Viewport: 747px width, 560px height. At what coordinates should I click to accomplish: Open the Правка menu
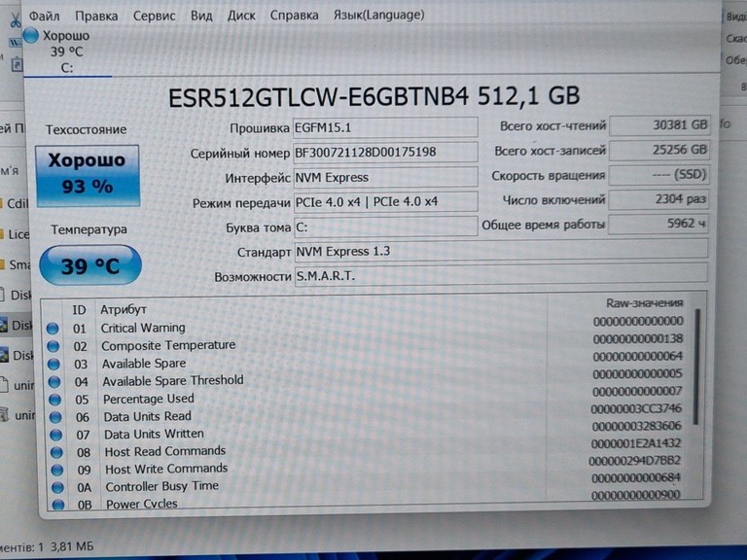[x=96, y=16]
